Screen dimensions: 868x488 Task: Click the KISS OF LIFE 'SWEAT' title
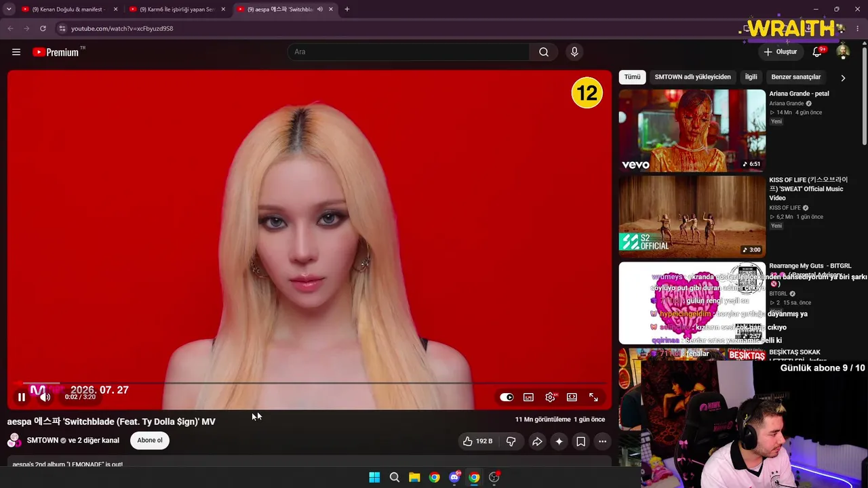click(808, 188)
